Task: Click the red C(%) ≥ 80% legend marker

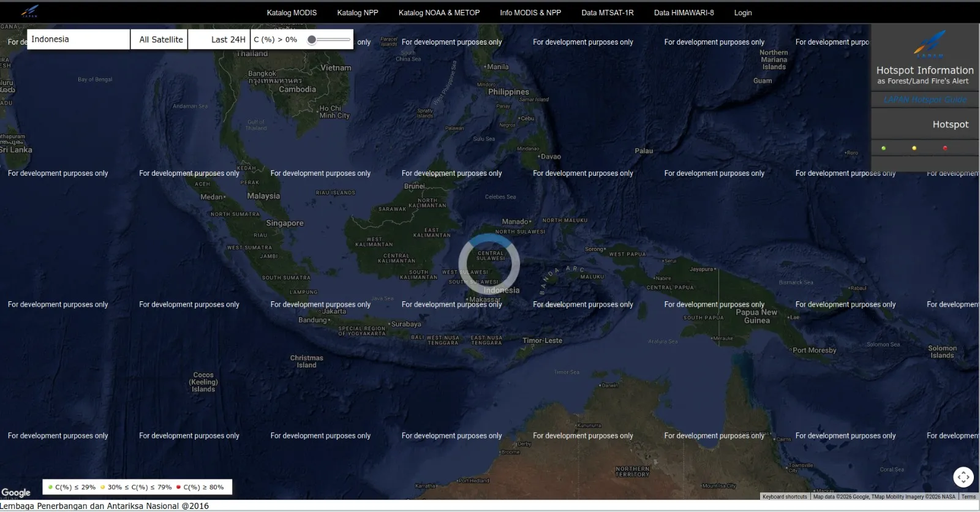Action: 178,487
